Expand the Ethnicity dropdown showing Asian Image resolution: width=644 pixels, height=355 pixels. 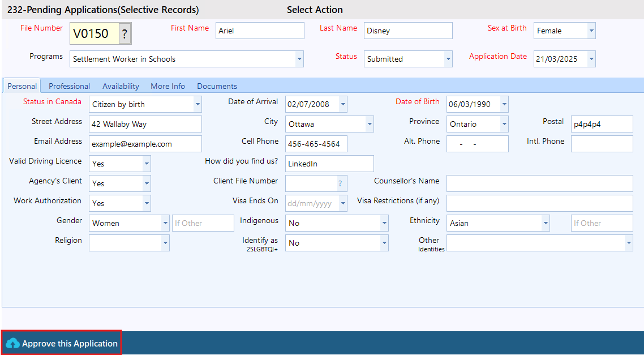[x=546, y=223]
